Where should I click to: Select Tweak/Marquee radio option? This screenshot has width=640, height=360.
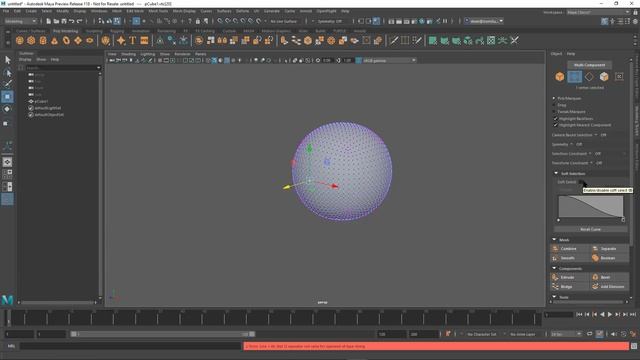pyautogui.click(x=554, y=111)
